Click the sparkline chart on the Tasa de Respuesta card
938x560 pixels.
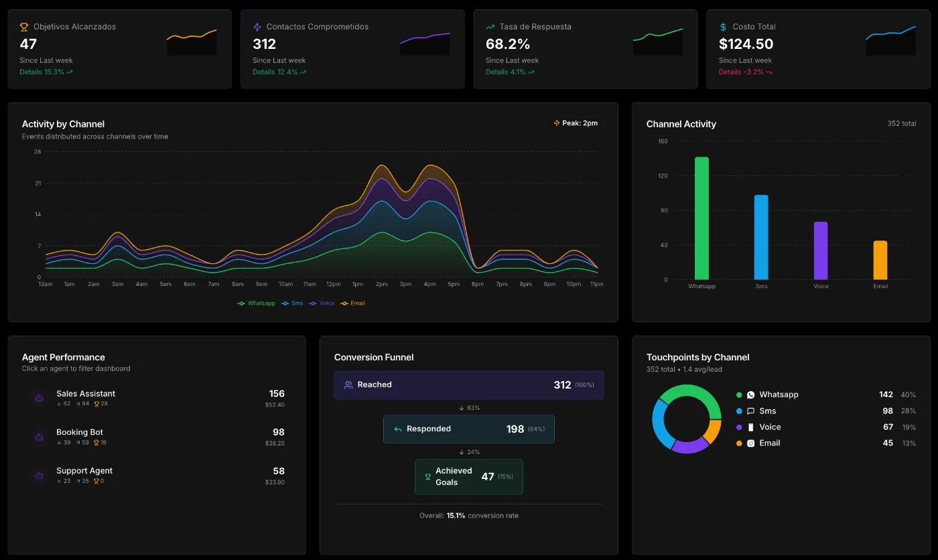(x=658, y=42)
